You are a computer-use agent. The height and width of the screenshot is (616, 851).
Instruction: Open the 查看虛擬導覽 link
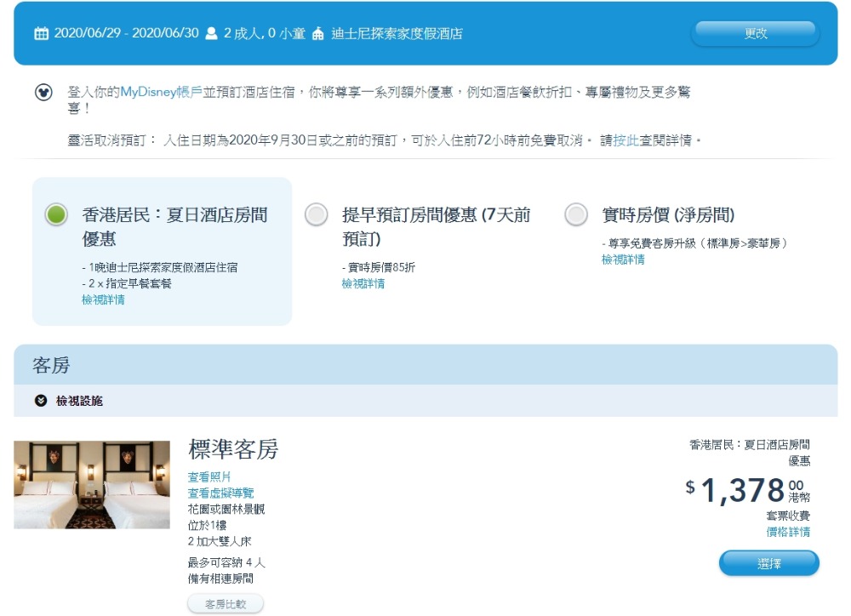pyautogui.click(x=221, y=493)
